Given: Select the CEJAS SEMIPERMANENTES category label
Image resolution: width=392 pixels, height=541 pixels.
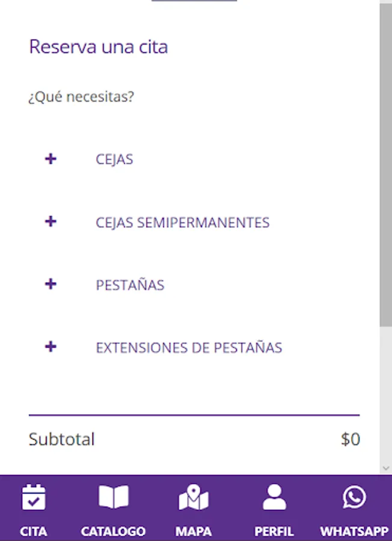Looking at the screenshot, I should (183, 222).
